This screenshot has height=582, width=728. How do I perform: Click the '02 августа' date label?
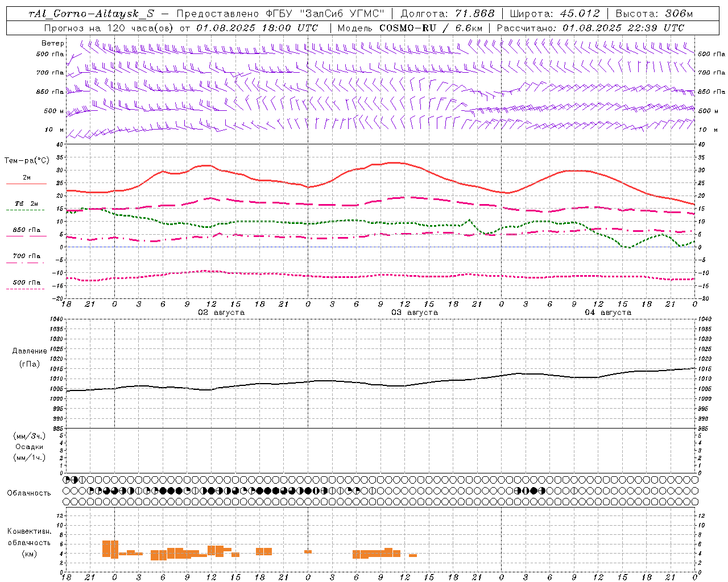pos(221,313)
